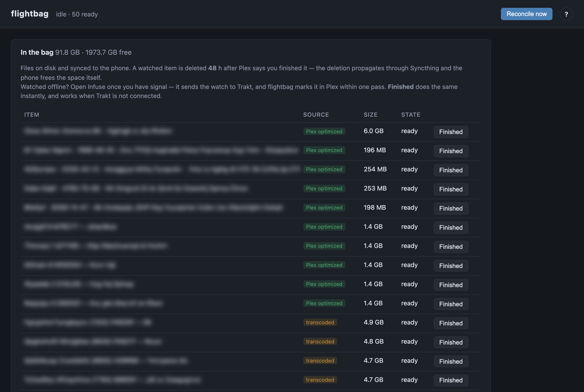Click the 253 MB size value
Screen dimensions: 584x392
coord(375,189)
